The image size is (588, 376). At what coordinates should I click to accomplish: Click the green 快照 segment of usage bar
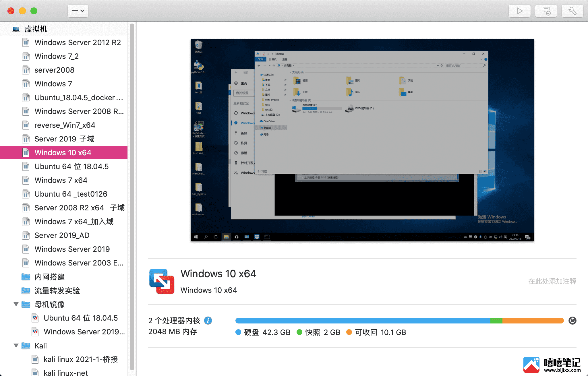pyautogui.click(x=496, y=321)
